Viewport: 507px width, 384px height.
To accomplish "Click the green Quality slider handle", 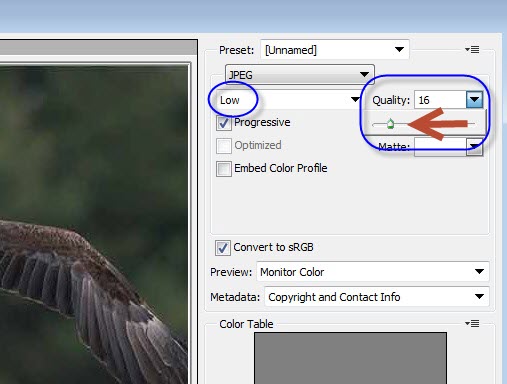I will click(390, 124).
